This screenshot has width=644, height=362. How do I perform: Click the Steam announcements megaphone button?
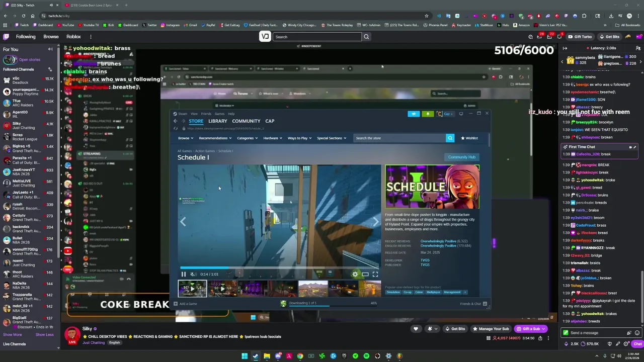click(414, 114)
